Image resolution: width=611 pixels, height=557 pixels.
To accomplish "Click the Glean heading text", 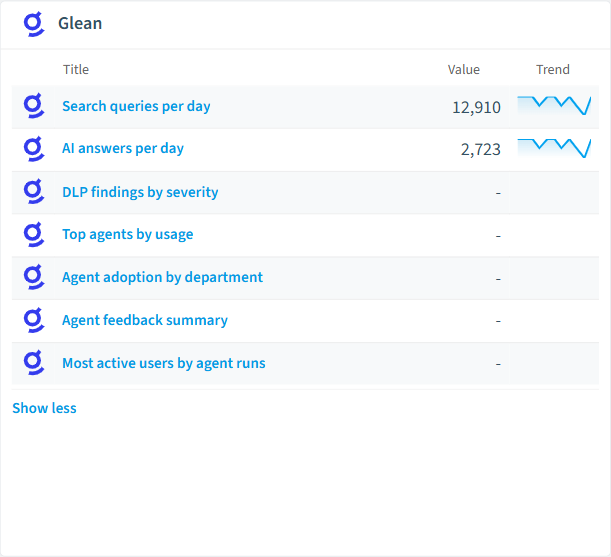I will pyautogui.click(x=80, y=23).
